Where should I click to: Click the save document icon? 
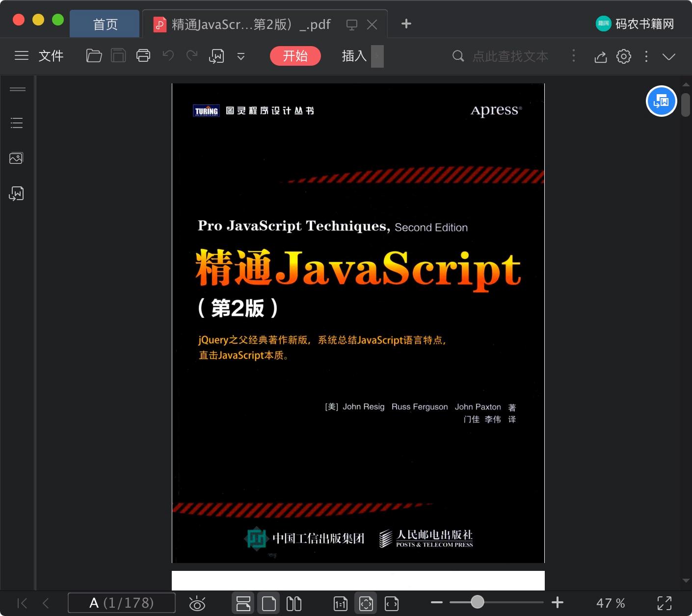click(118, 56)
